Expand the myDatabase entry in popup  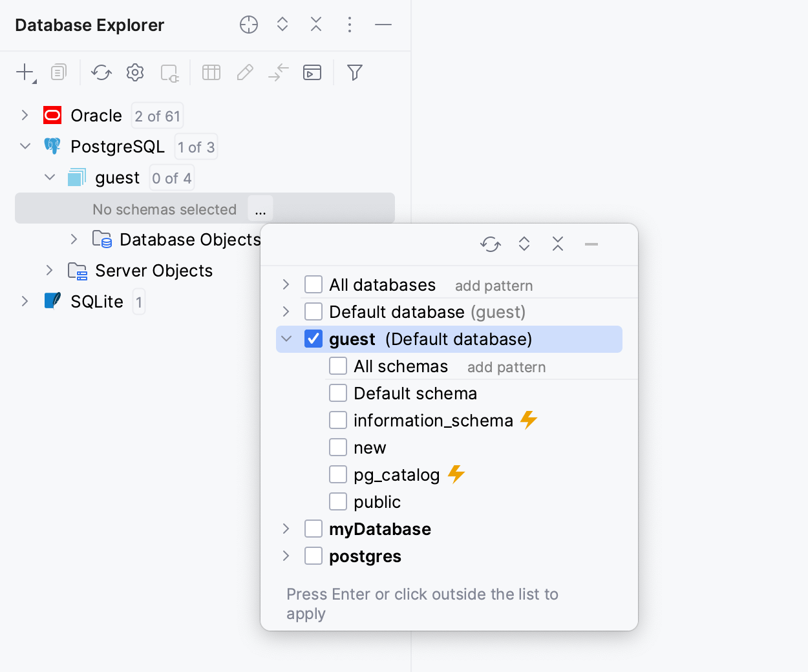click(286, 529)
